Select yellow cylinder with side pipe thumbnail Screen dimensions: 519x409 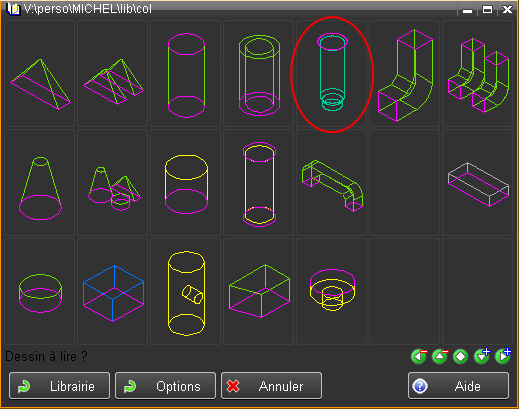(x=186, y=292)
